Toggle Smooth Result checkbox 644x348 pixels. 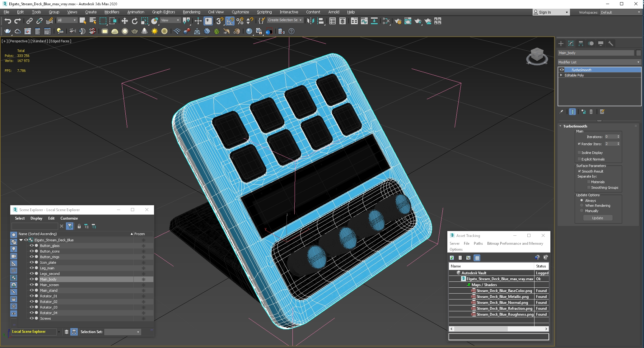pyautogui.click(x=580, y=171)
